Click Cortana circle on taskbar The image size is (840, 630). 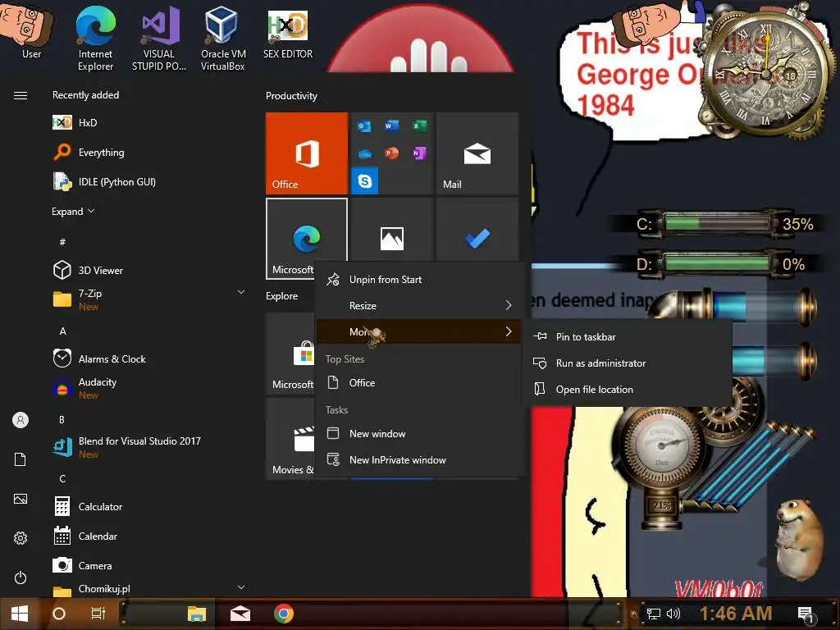(59, 614)
